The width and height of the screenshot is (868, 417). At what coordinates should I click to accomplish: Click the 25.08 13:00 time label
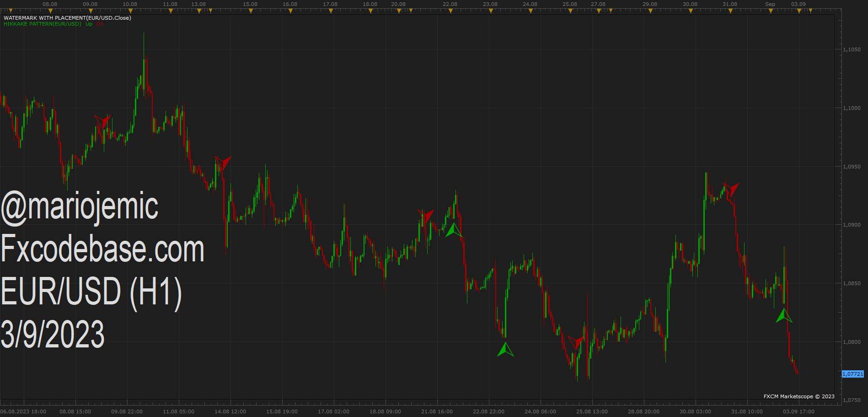[592, 412]
